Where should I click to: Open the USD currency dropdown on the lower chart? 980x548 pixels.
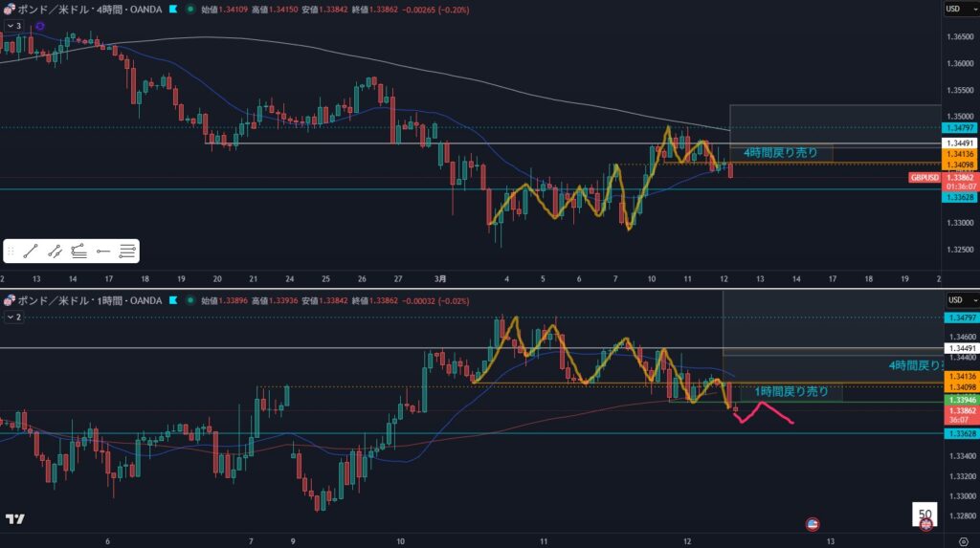tap(958, 299)
